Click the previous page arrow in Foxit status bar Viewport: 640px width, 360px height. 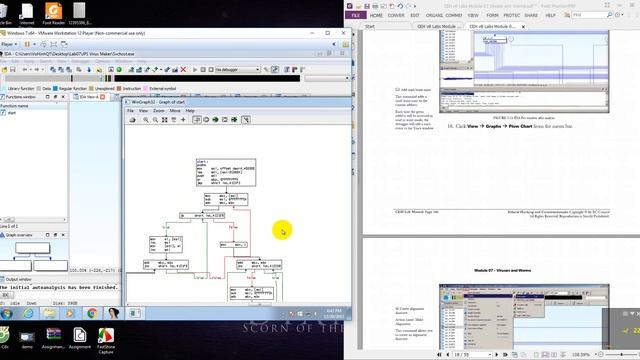pyautogui.click(x=448, y=355)
